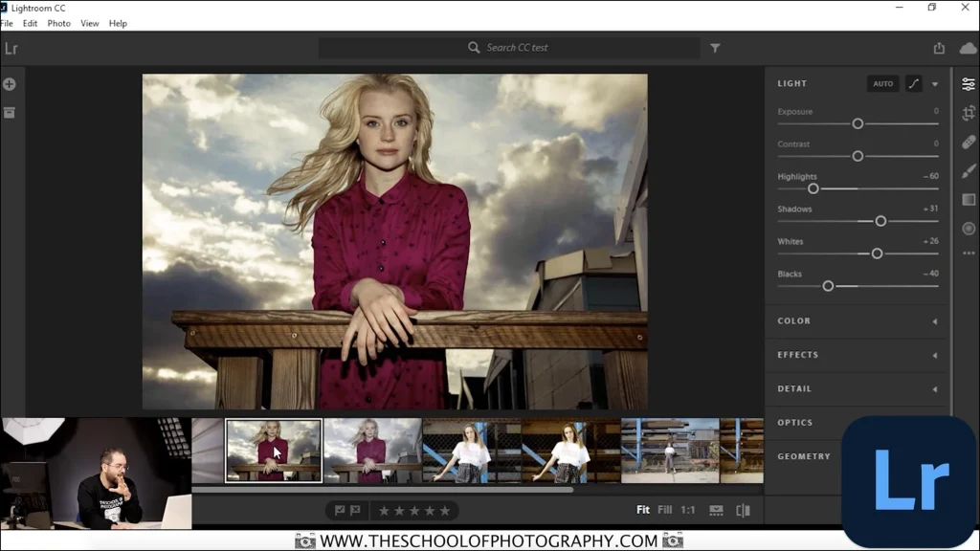Expand the Color panel
Image resolution: width=980 pixels, height=551 pixels.
857,320
